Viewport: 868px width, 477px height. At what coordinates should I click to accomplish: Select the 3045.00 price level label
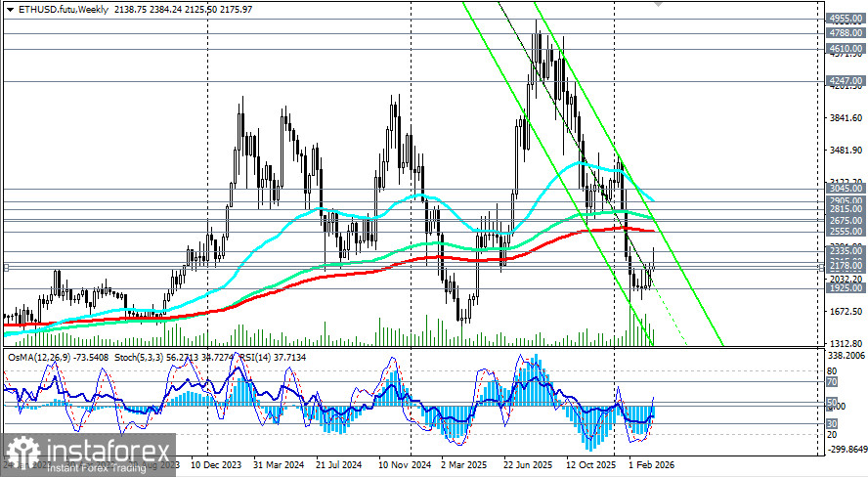pyautogui.click(x=845, y=189)
